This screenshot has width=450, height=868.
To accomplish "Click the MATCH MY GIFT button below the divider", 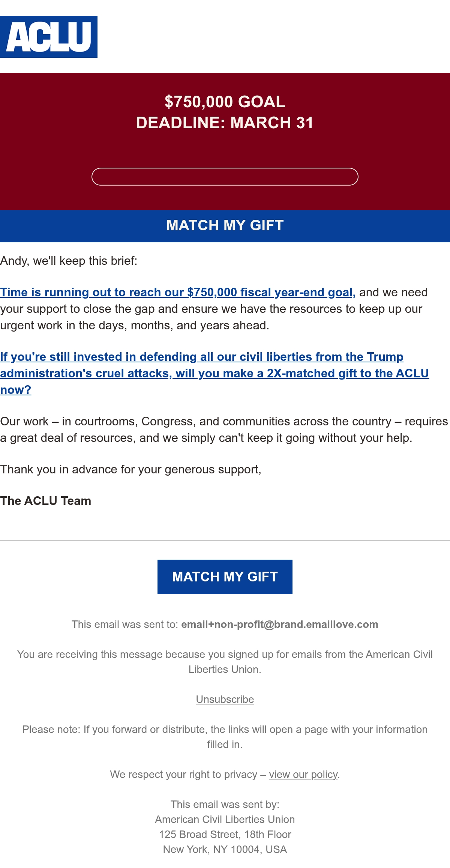I will click(225, 577).
